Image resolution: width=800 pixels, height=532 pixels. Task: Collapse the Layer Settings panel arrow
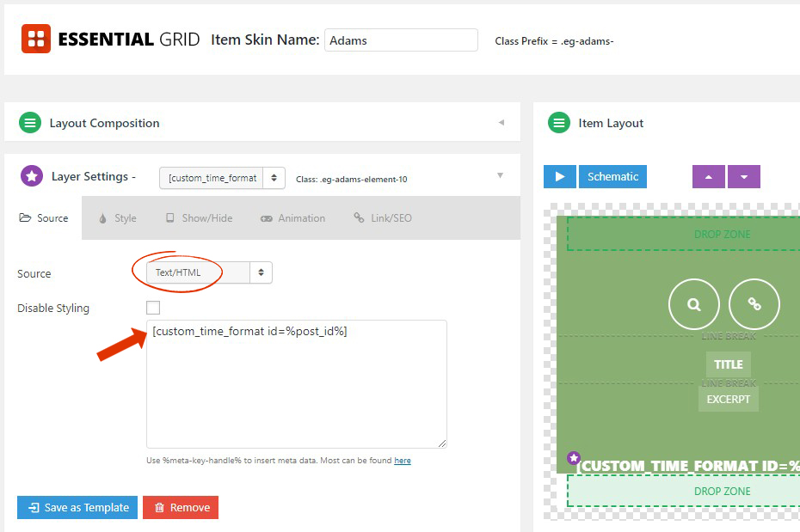pyautogui.click(x=500, y=175)
